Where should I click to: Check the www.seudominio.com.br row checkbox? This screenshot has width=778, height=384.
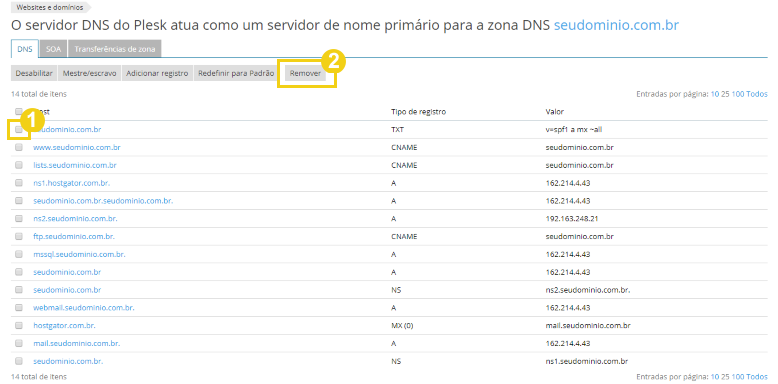coord(19,147)
